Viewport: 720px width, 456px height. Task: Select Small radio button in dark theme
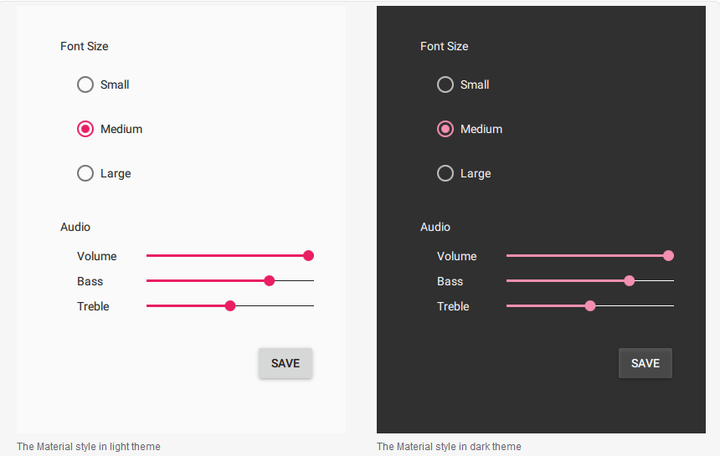(445, 85)
